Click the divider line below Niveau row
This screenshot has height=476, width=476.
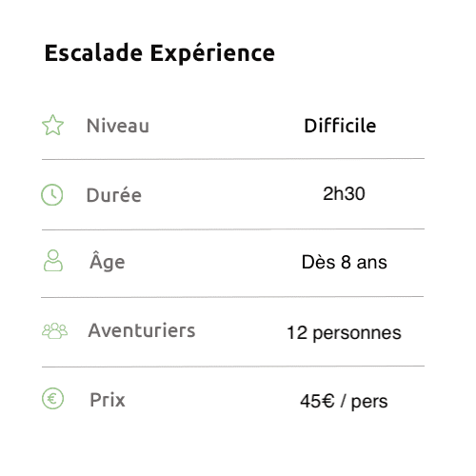pyautogui.click(x=233, y=159)
